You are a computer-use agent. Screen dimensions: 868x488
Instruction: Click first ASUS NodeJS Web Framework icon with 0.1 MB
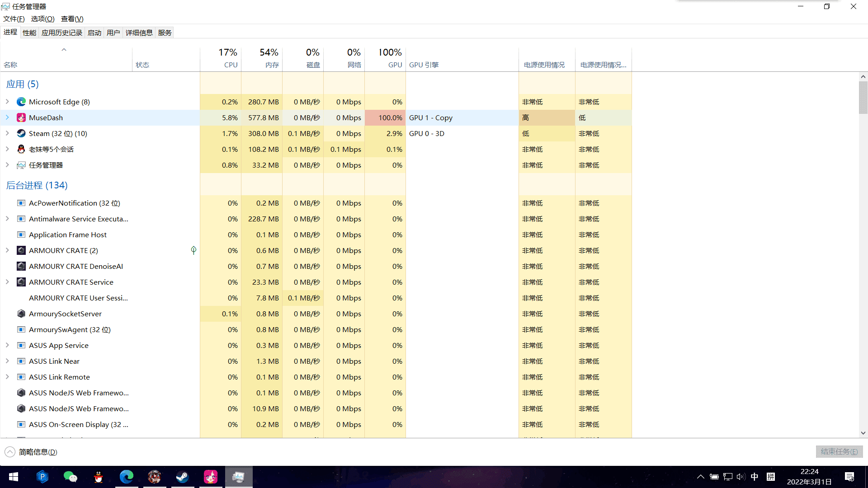coord(21,393)
